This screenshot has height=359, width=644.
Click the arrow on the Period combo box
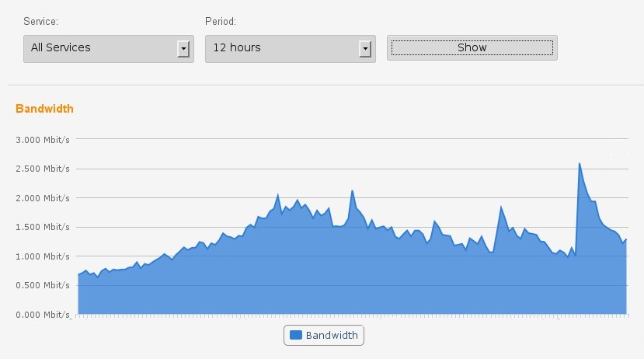[x=365, y=49]
